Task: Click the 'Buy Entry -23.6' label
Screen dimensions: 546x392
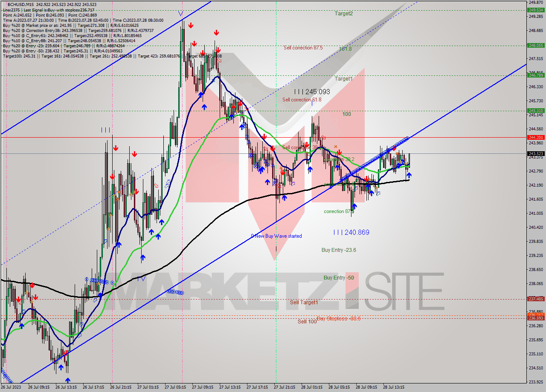Action: (x=339, y=250)
